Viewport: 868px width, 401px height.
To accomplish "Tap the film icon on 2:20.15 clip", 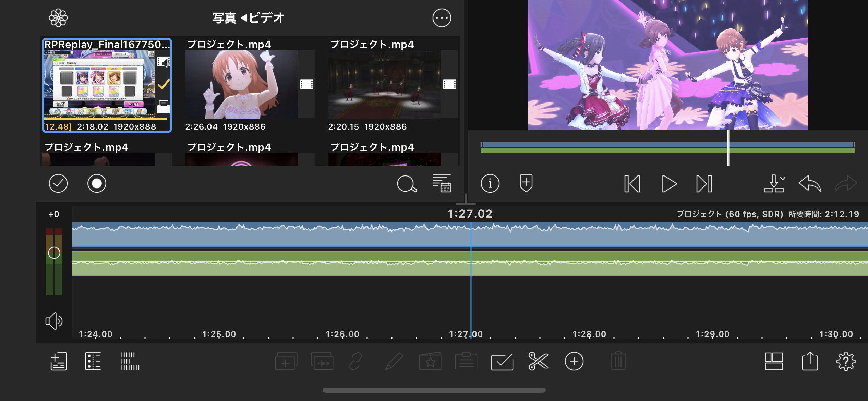I will click(449, 84).
